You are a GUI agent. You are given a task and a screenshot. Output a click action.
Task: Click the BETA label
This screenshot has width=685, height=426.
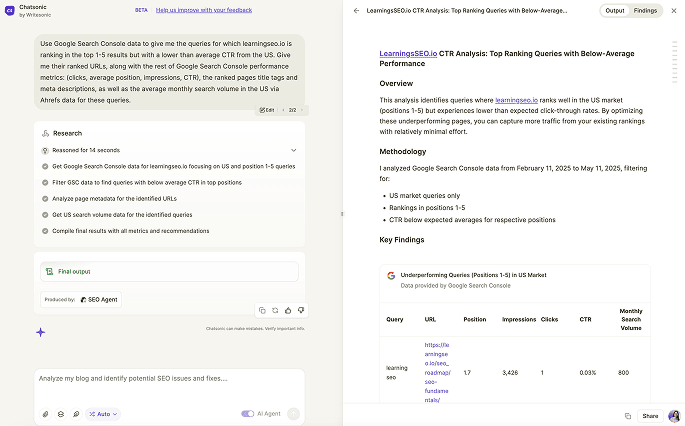click(141, 10)
